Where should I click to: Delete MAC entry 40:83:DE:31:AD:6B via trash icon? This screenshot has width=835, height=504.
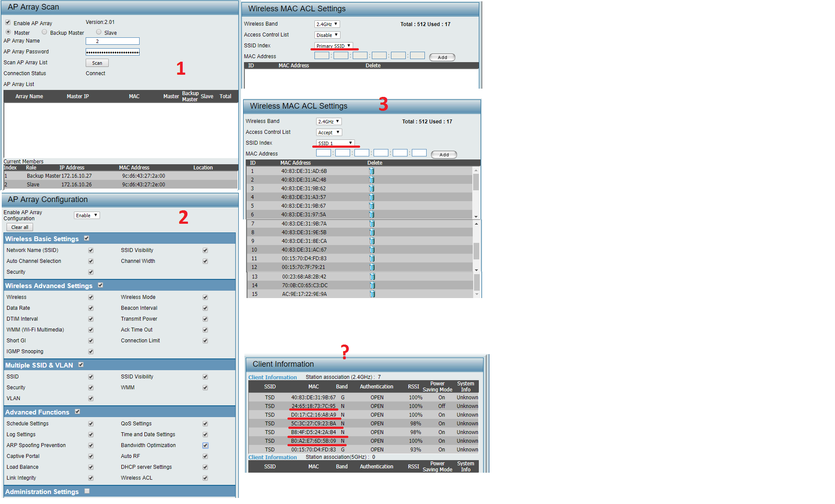coord(372,171)
